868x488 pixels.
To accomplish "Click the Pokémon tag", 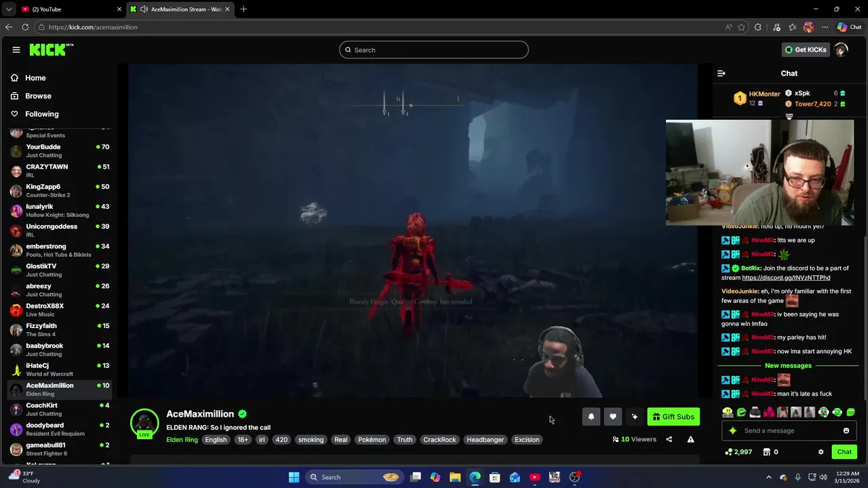I will tap(372, 439).
